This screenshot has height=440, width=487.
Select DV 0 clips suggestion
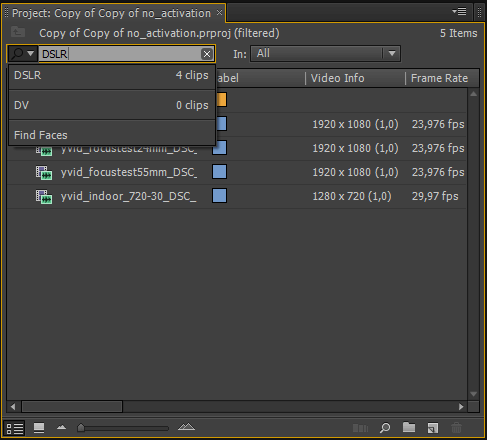(x=111, y=105)
